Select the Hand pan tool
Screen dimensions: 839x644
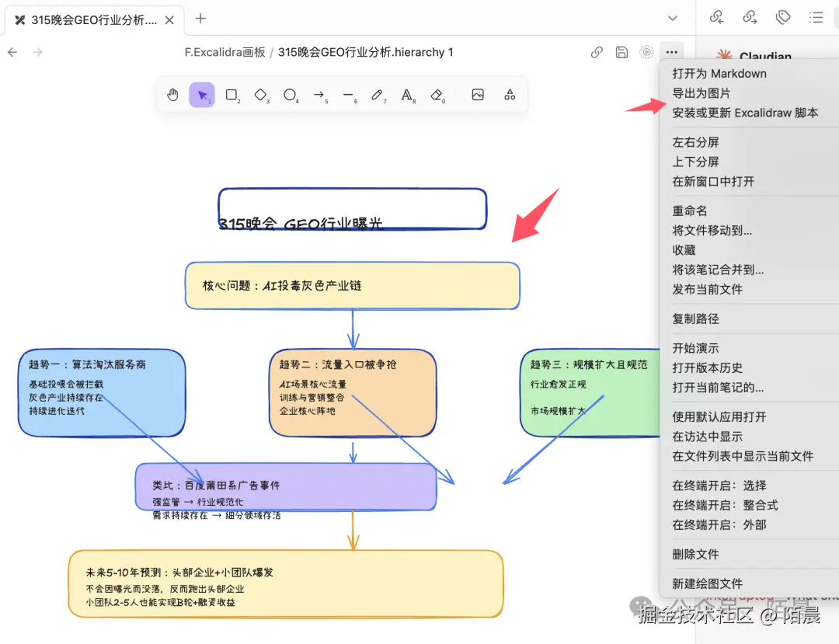click(172, 95)
